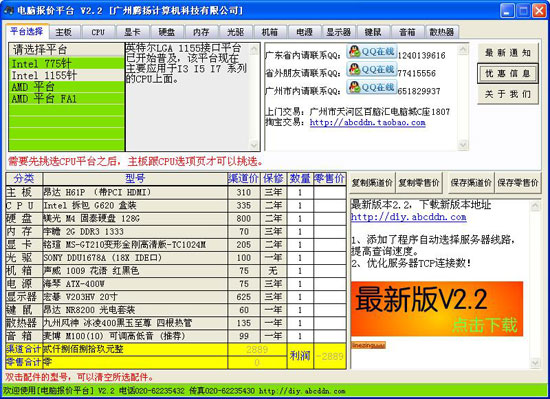The height and width of the screenshot is (399, 550).
Task: Click 复制渠道价 button
Action: (x=372, y=182)
